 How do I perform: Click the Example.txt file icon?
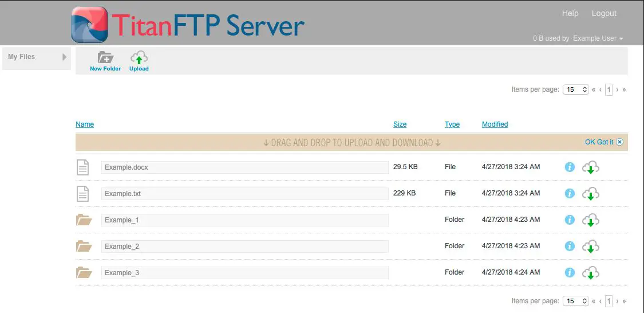point(82,194)
